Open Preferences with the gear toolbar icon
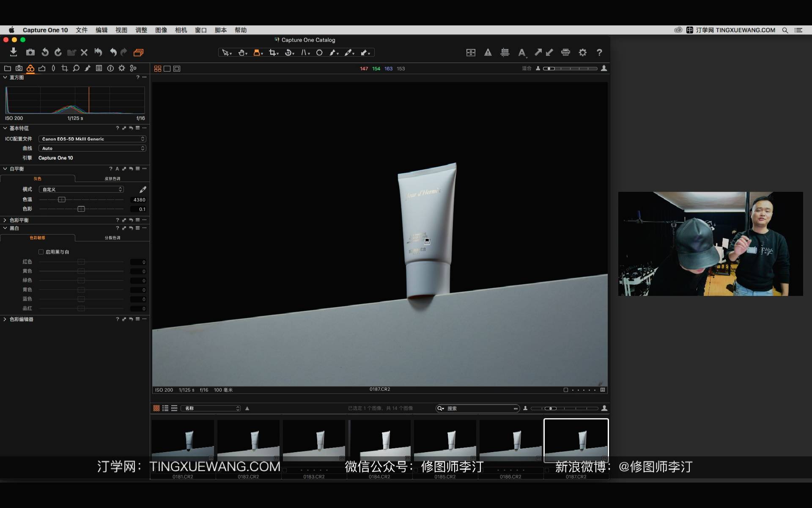 coord(583,52)
